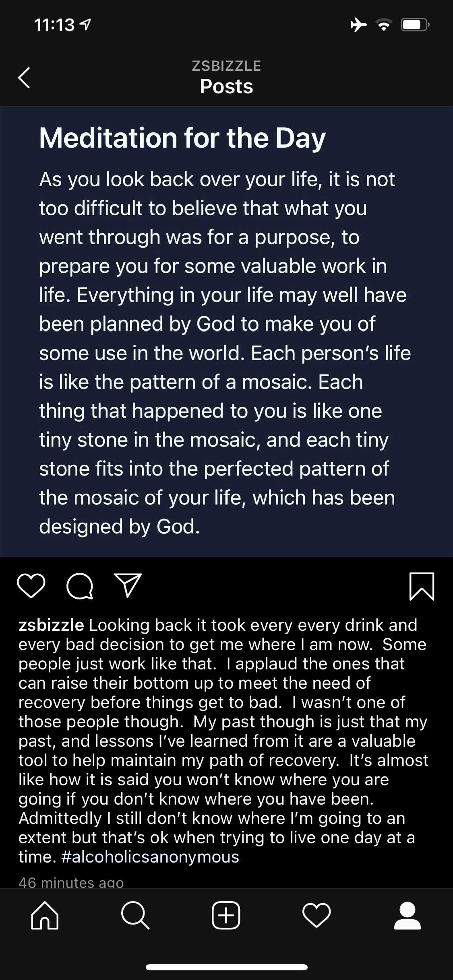Image resolution: width=453 pixels, height=980 pixels.
Task: Tap the airplane mode status icon
Action: [358, 25]
